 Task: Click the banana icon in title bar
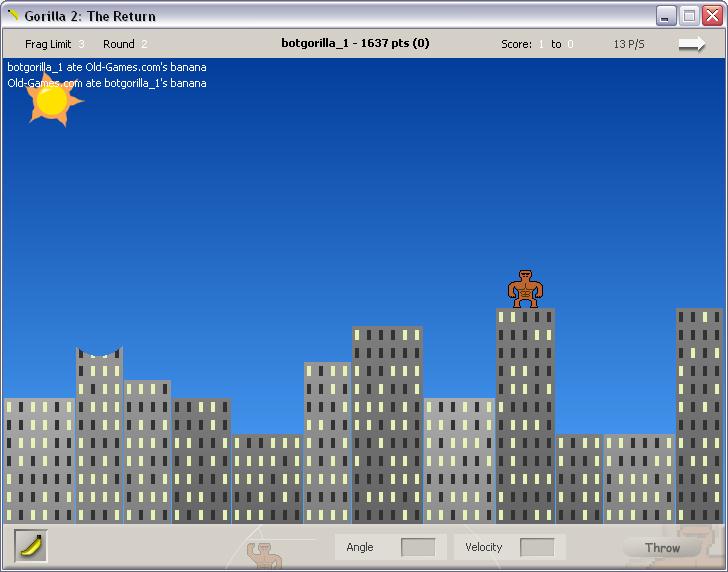pyautogui.click(x=13, y=15)
